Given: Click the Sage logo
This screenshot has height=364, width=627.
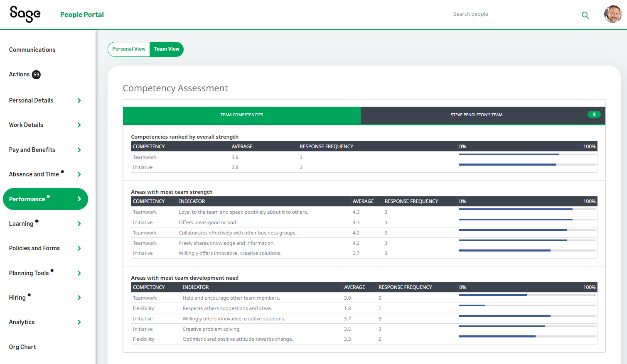Looking at the screenshot, I should coord(25,14).
